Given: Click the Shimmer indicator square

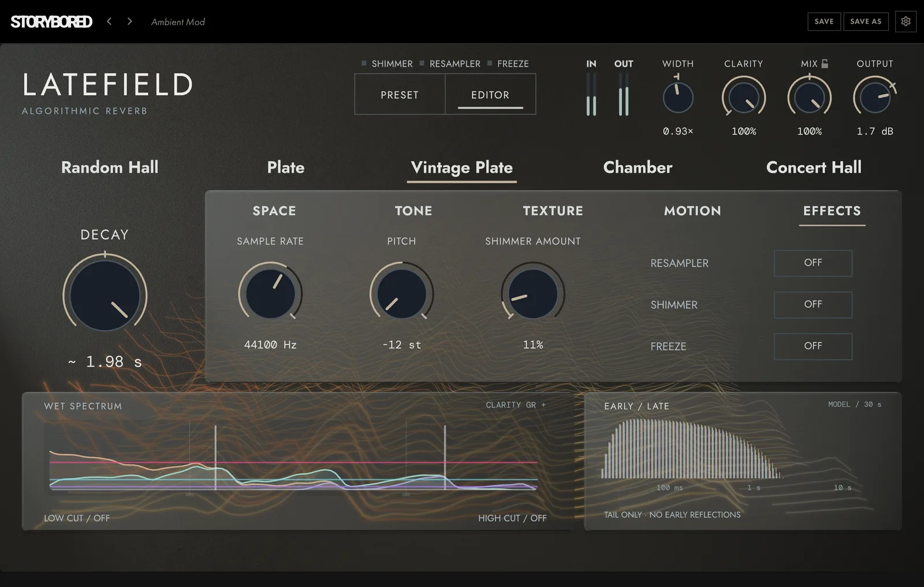Looking at the screenshot, I should coord(364,63).
